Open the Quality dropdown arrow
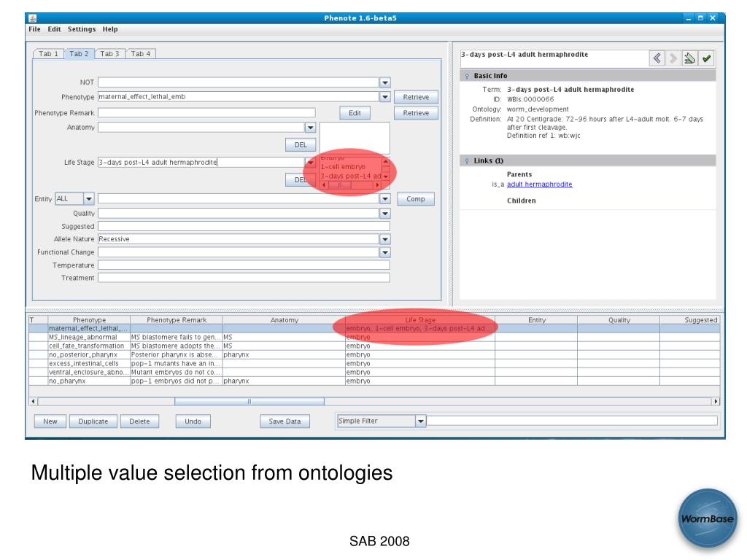 pyautogui.click(x=385, y=214)
